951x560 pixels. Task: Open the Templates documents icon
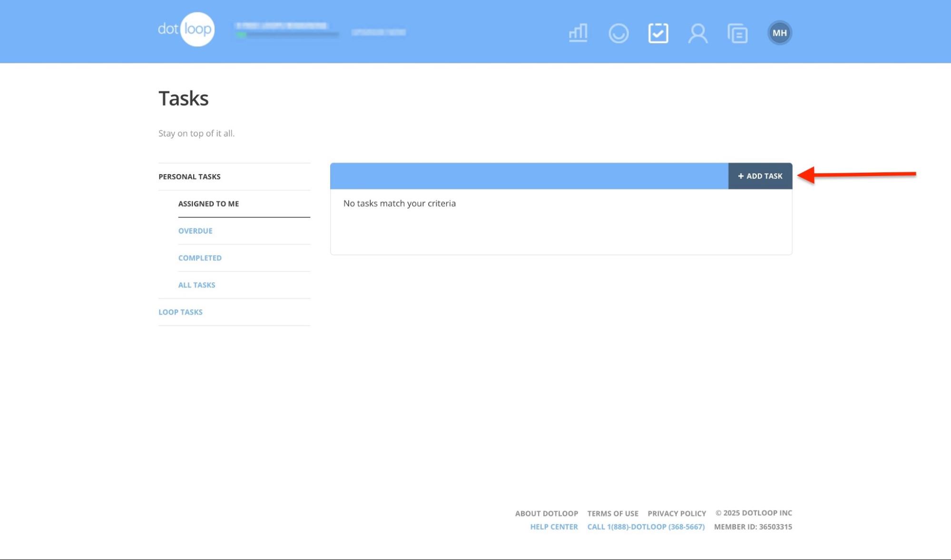click(x=737, y=33)
